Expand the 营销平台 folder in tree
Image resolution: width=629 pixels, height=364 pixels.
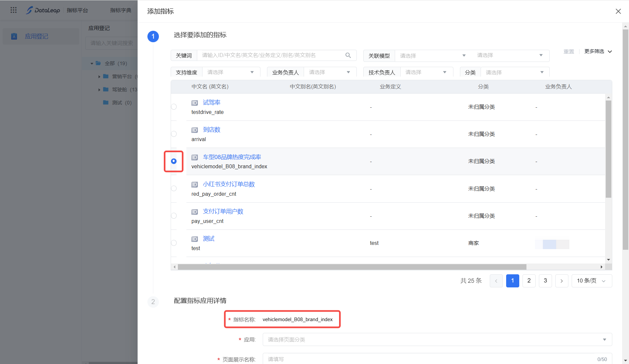tap(99, 77)
